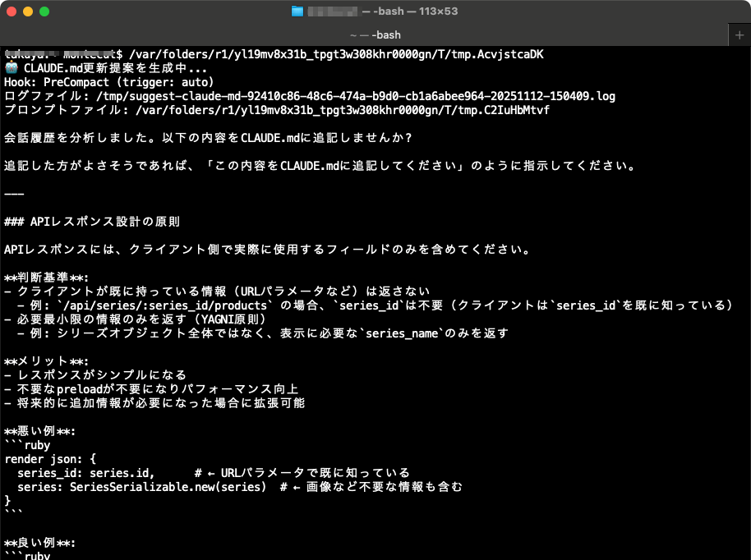
Task: Click bullet 'クライアントが既に持っている情報'
Action: coord(217,291)
